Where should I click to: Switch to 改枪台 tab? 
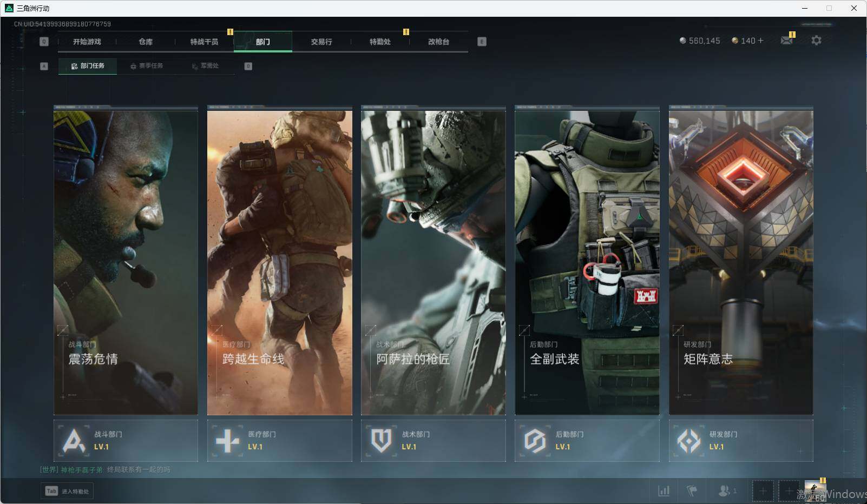tap(438, 42)
